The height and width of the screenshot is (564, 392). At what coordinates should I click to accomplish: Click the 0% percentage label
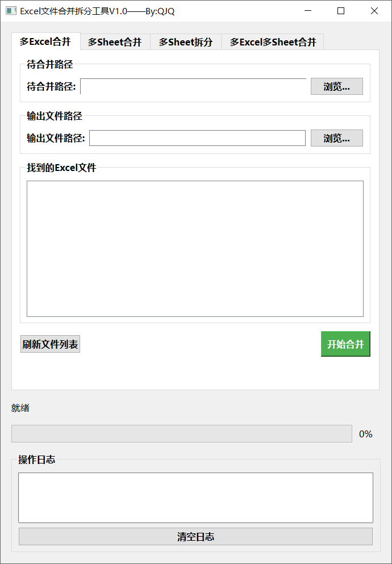(366, 433)
